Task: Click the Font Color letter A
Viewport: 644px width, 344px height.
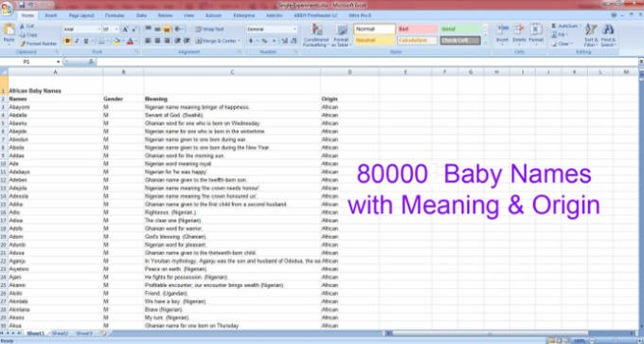Action: [130, 41]
